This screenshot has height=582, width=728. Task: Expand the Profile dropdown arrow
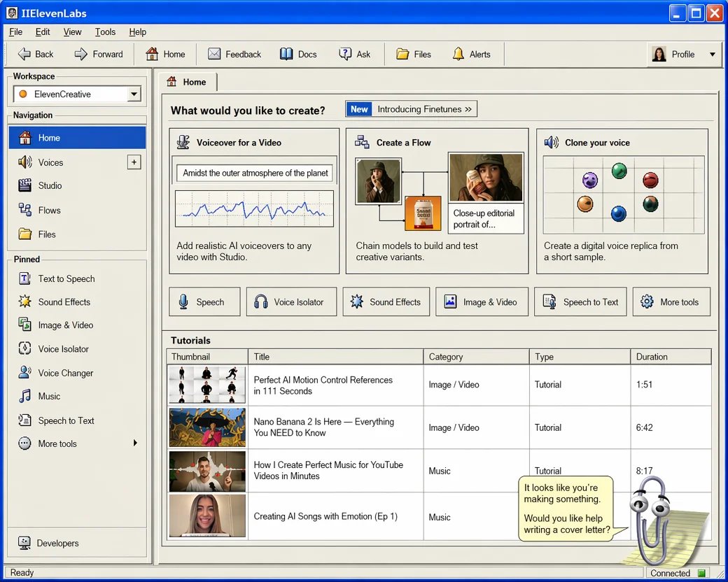click(x=713, y=55)
